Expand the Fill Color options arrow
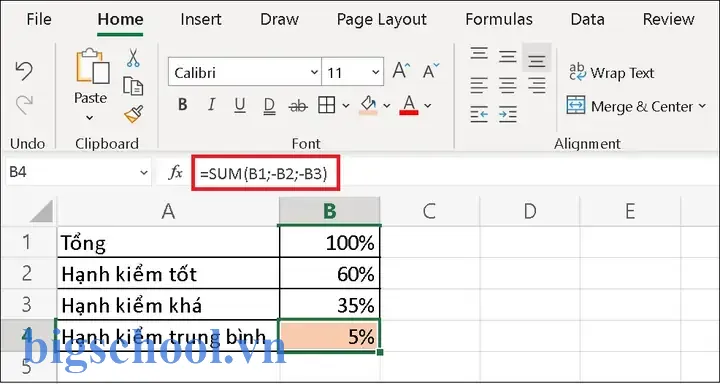The height and width of the screenshot is (384, 720). click(387, 106)
